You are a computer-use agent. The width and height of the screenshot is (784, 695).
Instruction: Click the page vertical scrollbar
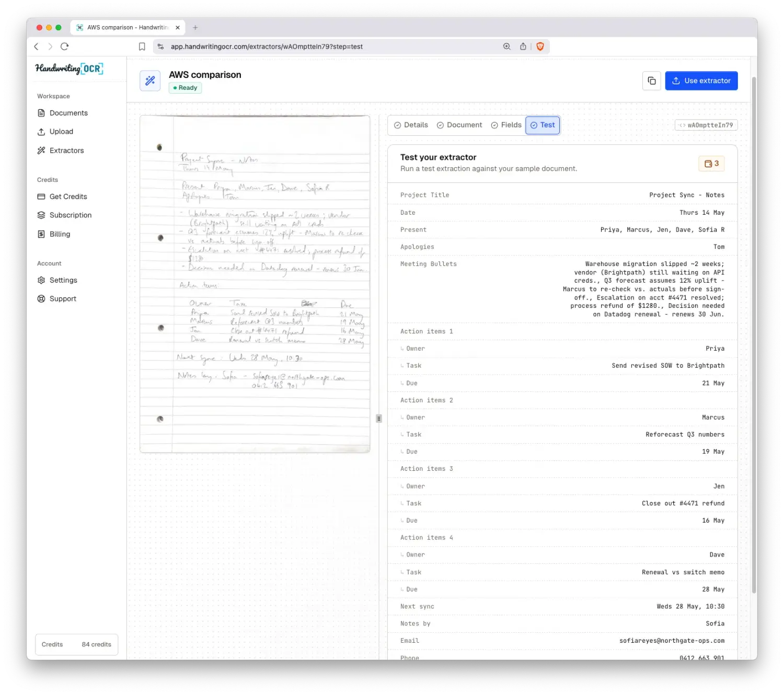[x=754, y=334]
